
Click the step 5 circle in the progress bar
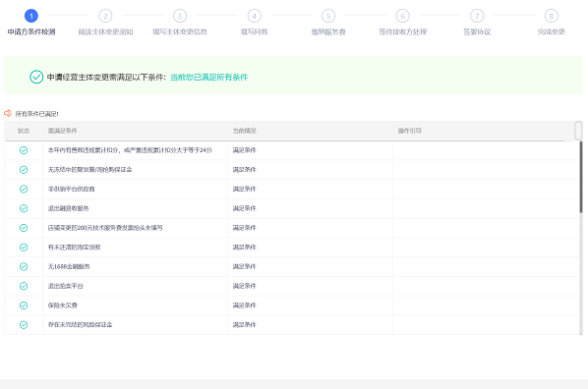(328, 16)
